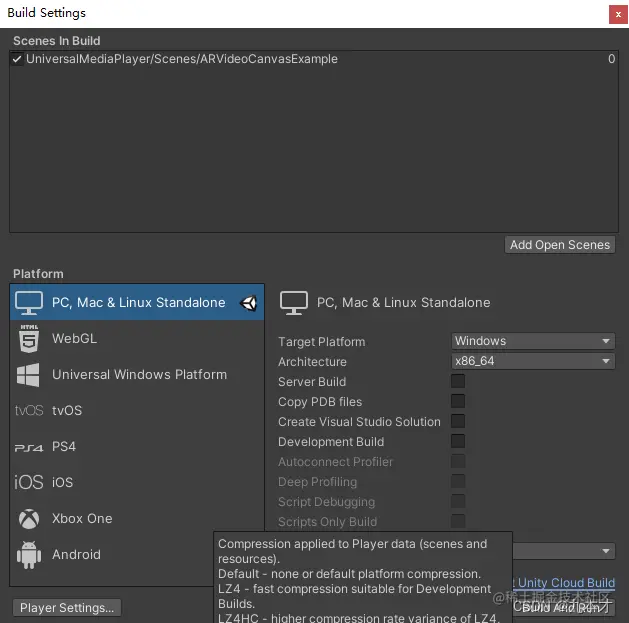Click the scene index number 0

611,59
